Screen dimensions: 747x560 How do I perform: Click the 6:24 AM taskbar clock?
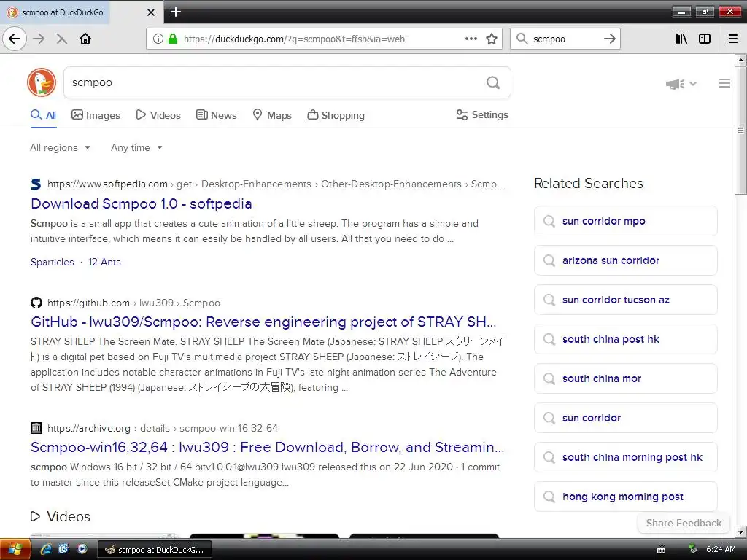click(x=721, y=550)
